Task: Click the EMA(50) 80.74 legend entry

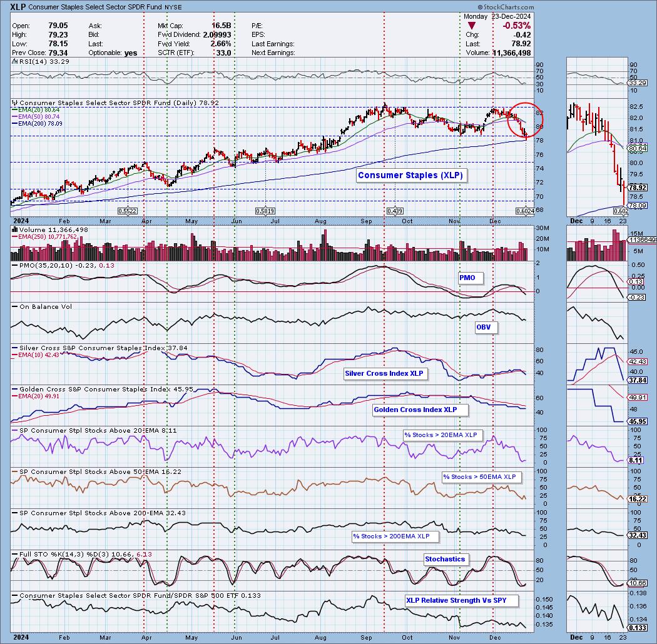Action: [36, 117]
